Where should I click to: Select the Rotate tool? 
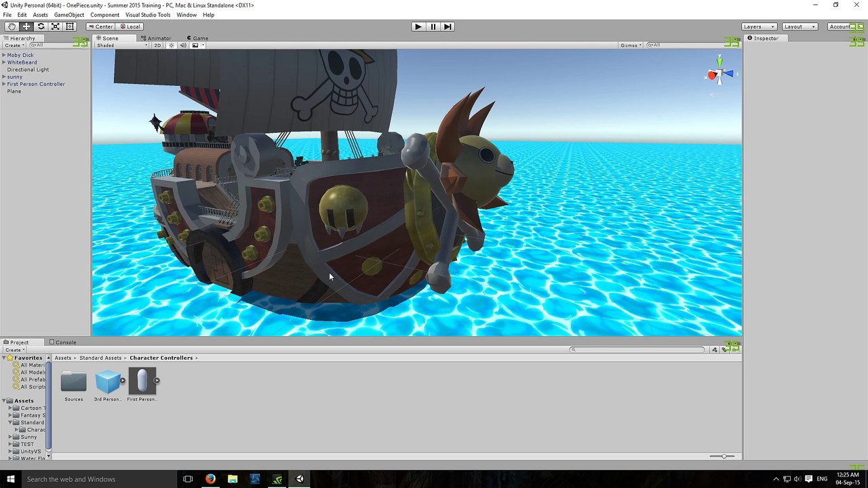tap(41, 26)
